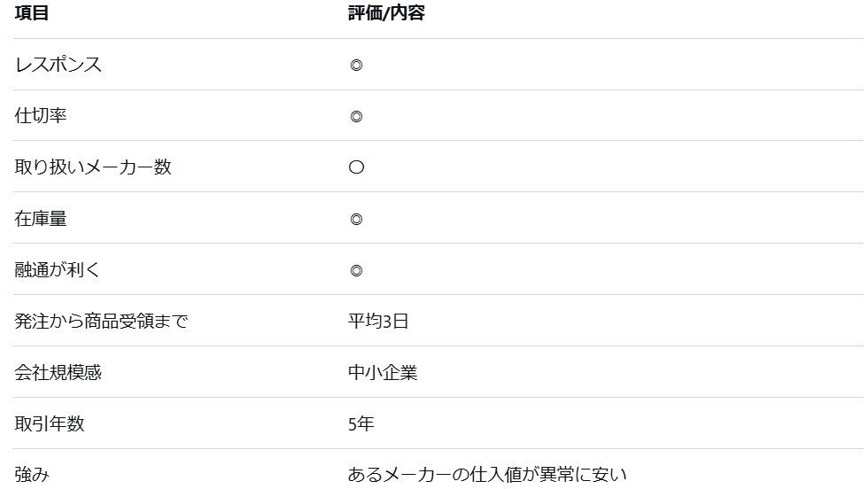Select the 融通が利く row label

tap(58, 270)
